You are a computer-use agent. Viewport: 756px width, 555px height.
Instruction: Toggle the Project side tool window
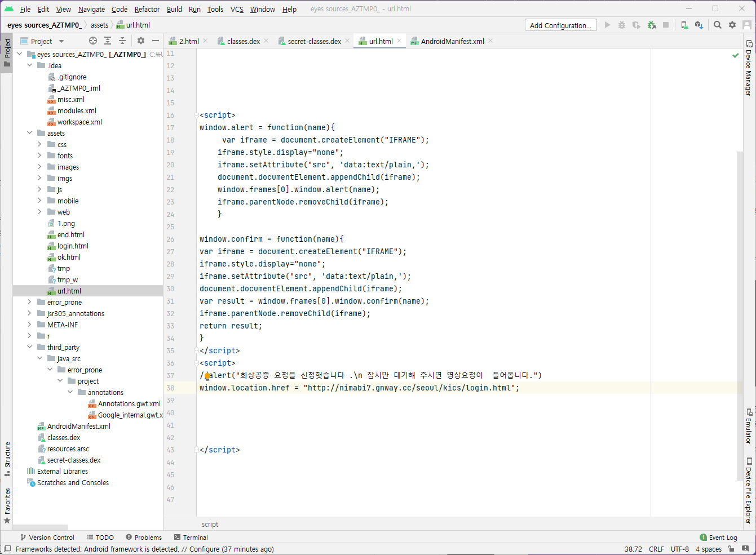7,52
